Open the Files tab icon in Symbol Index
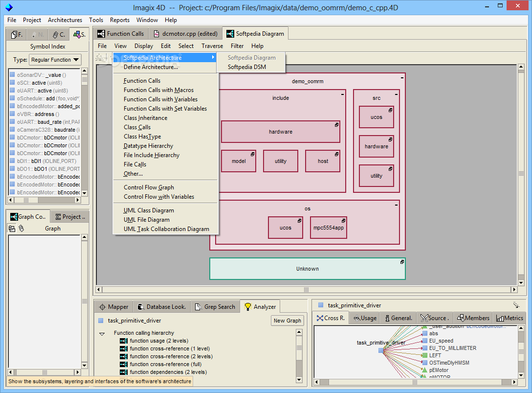The height and width of the screenshot is (393, 532). point(14,34)
